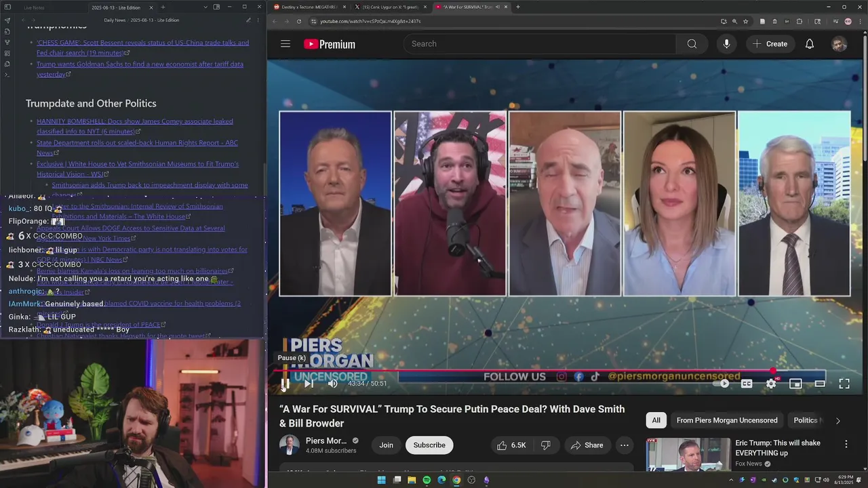Viewport: 868px width, 488px height.
Task: Click the Daily News breadcrumb
Action: 115,20
